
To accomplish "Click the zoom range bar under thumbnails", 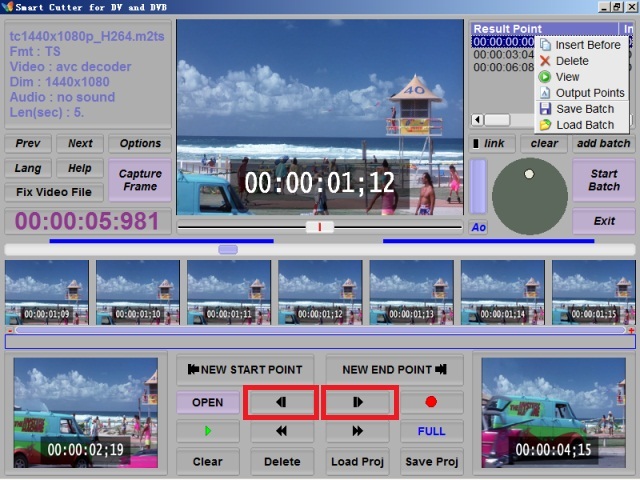I will [x=320, y=330].
